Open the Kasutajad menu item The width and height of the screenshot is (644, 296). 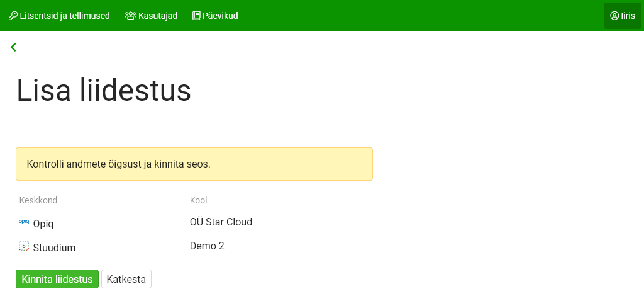(158, 16)
